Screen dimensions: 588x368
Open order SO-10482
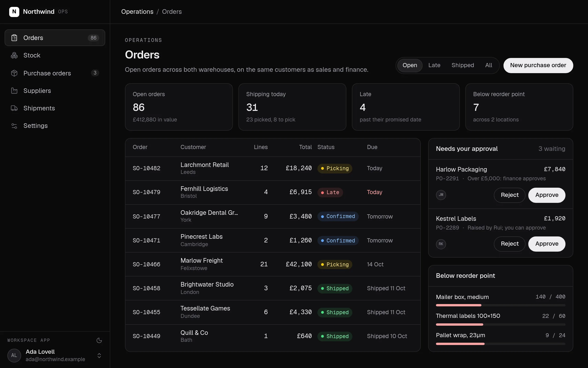point(273,168)
